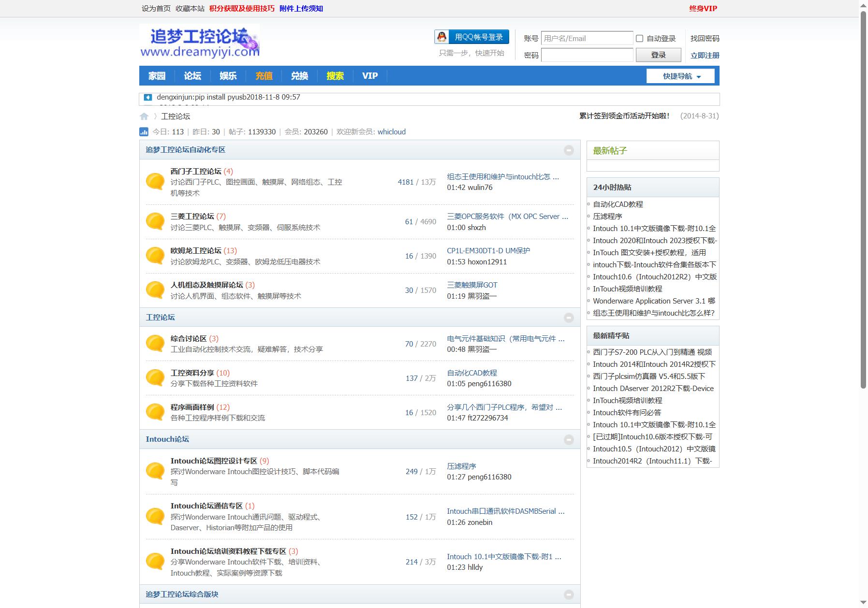Toggle the 自动登录 checkbox
The height and width of the screenshot is (608, 868).
639,38
